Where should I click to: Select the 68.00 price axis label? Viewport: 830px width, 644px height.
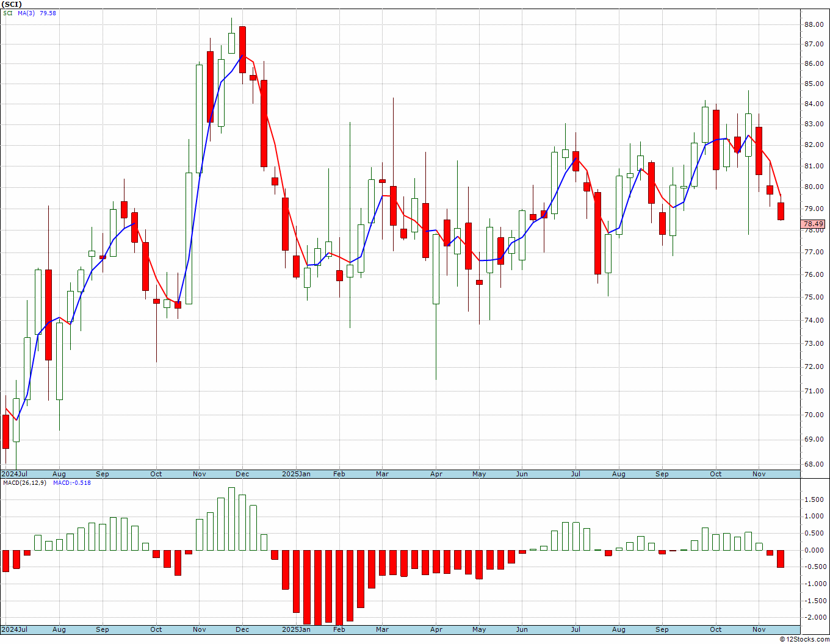point(814,464)
